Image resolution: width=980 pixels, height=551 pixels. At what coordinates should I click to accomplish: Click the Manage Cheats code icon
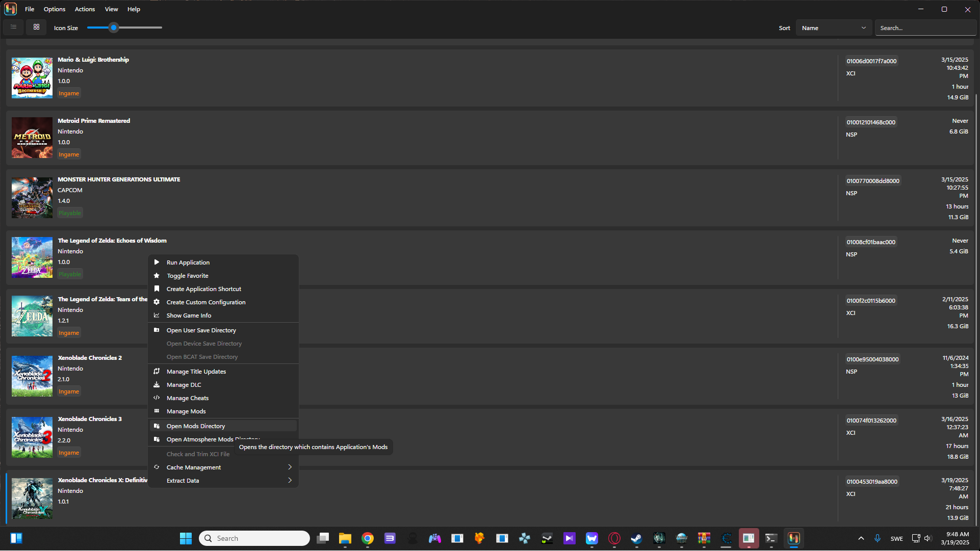(x=157, y=398)
